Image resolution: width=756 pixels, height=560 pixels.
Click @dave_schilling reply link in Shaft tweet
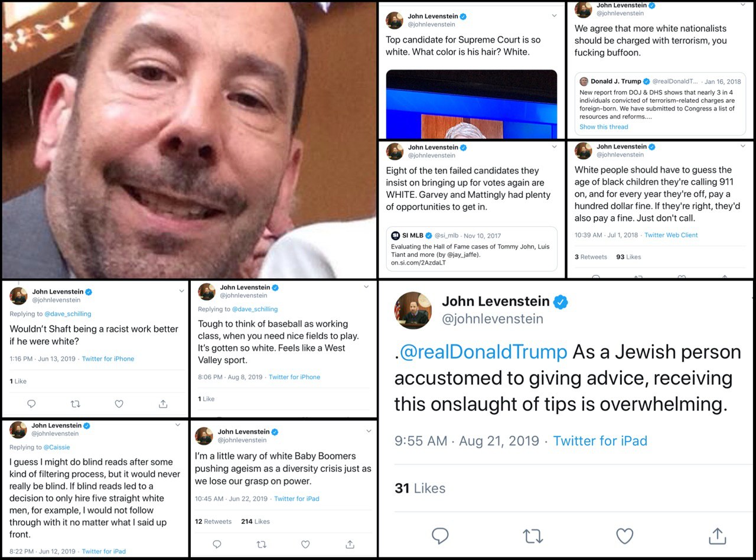tap(66, 314)
